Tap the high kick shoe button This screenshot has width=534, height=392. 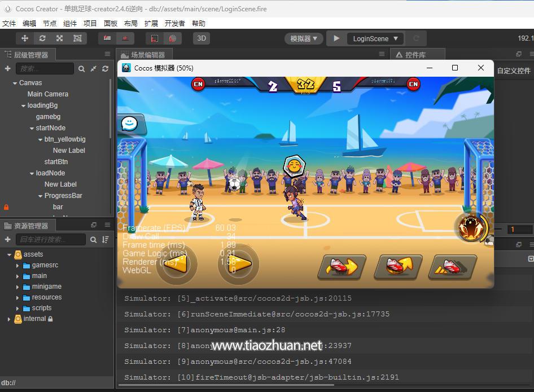coord(398,267)
